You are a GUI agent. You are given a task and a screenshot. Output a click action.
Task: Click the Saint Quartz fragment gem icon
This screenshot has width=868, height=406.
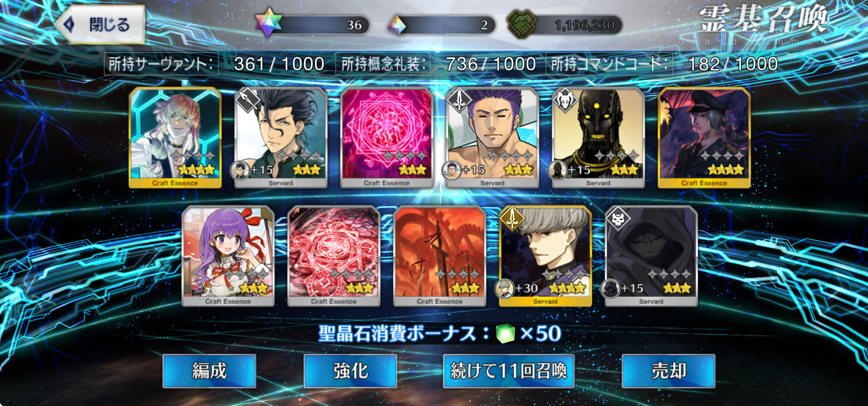[397, 25]
